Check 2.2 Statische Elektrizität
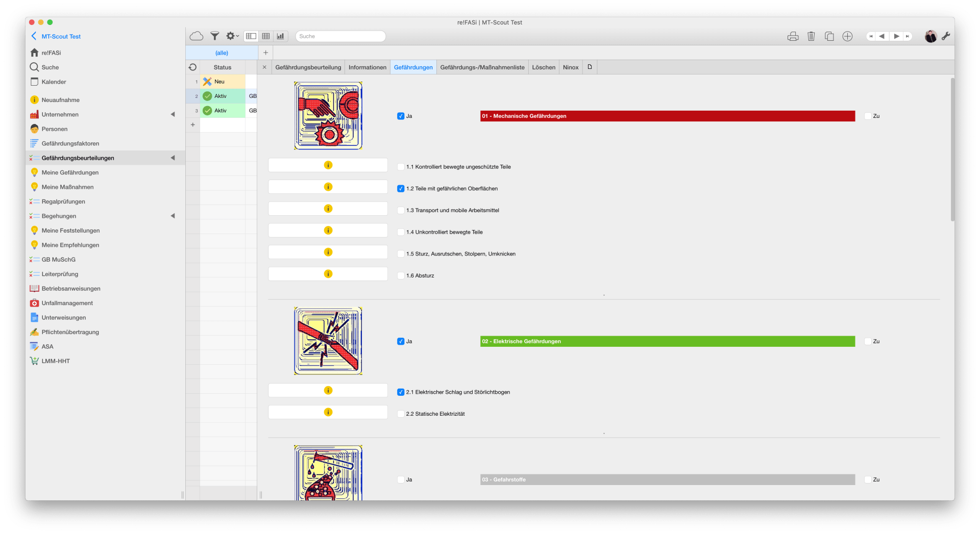 coord(401,414)
